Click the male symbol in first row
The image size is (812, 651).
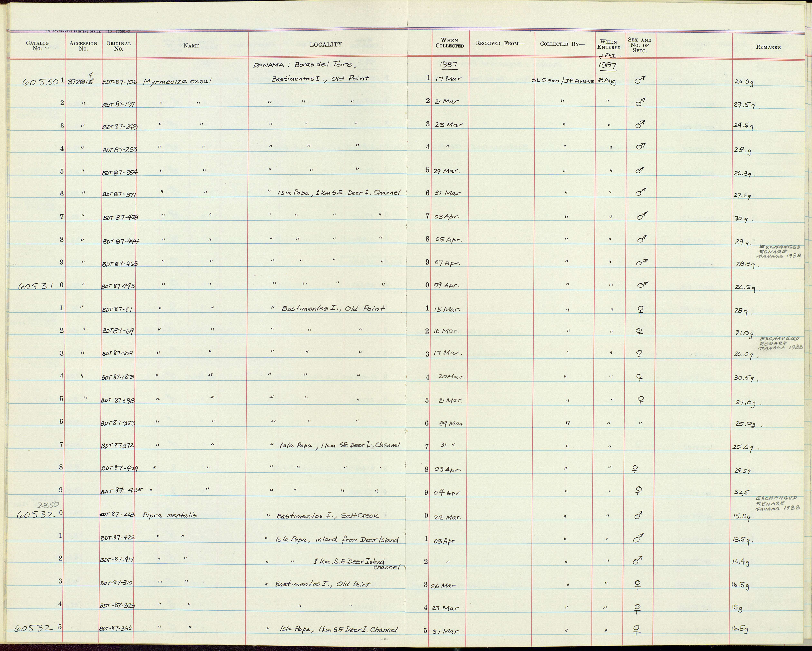click(x=640, y=80)
